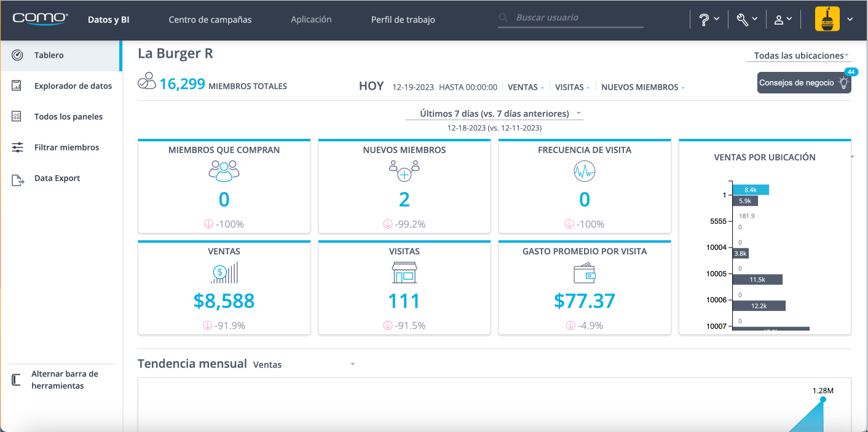Click the Todos los paneles icon

tap(17, 117)
